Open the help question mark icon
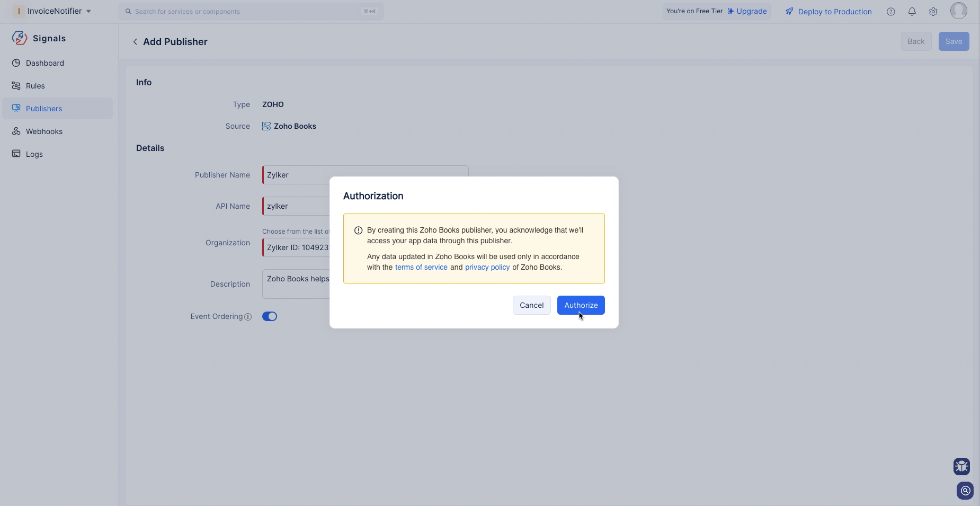The image size is (980, 506). 891,12
